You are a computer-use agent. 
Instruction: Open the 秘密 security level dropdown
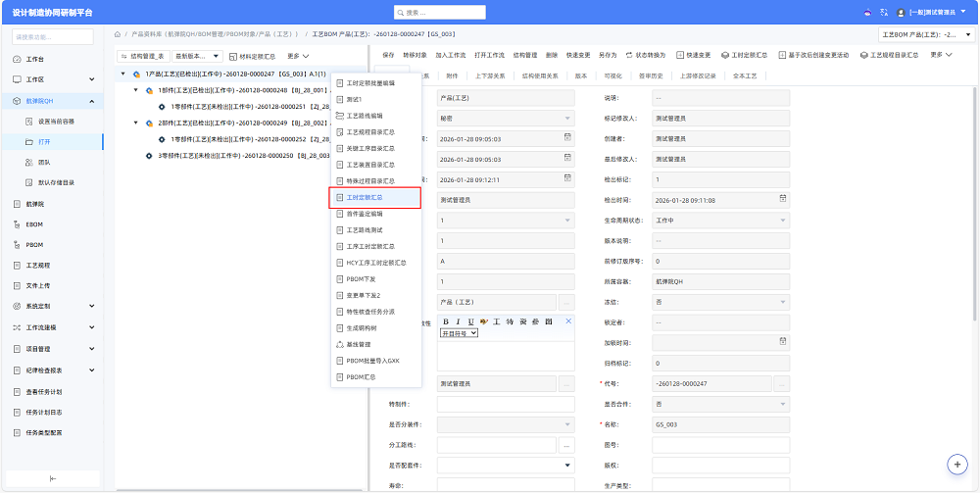point(506,118)
